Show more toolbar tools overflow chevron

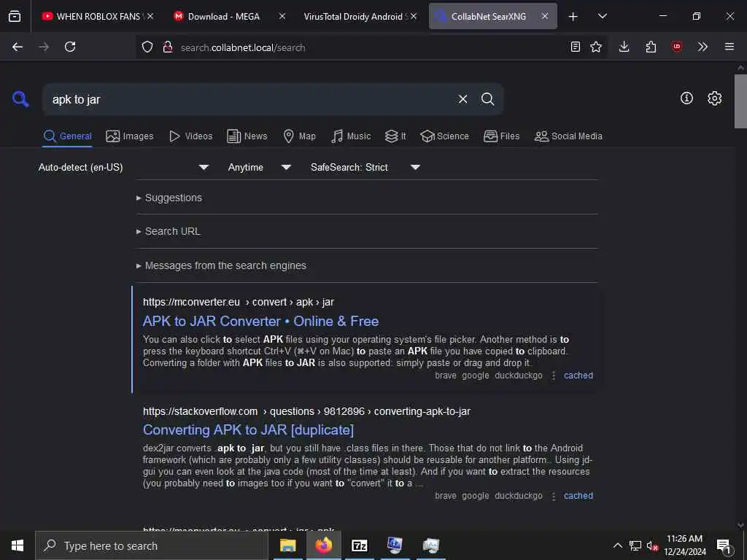(x=703, y=47)
